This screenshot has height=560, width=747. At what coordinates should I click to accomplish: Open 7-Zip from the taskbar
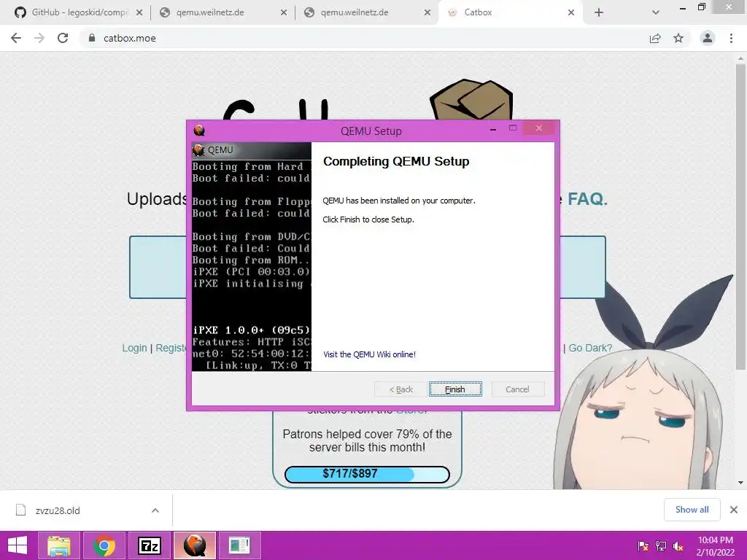pyautogui.click(x=150, y=545)
